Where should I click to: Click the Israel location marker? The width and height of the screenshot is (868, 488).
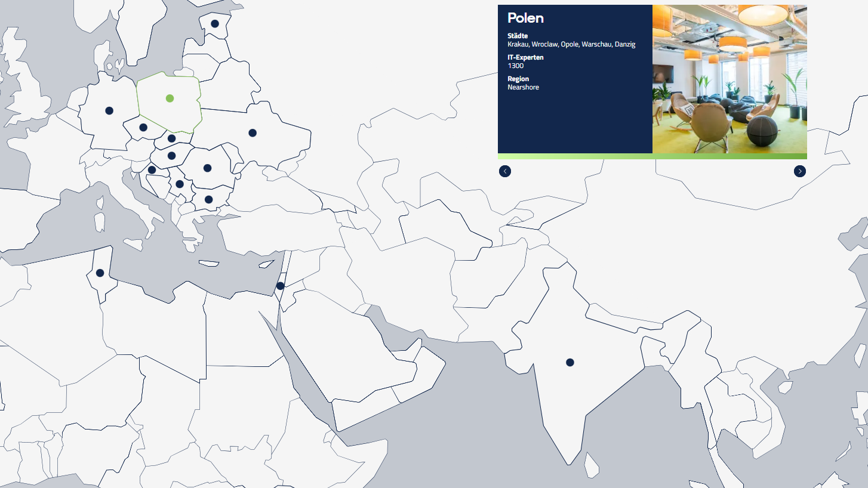click(x=280, y=286)
